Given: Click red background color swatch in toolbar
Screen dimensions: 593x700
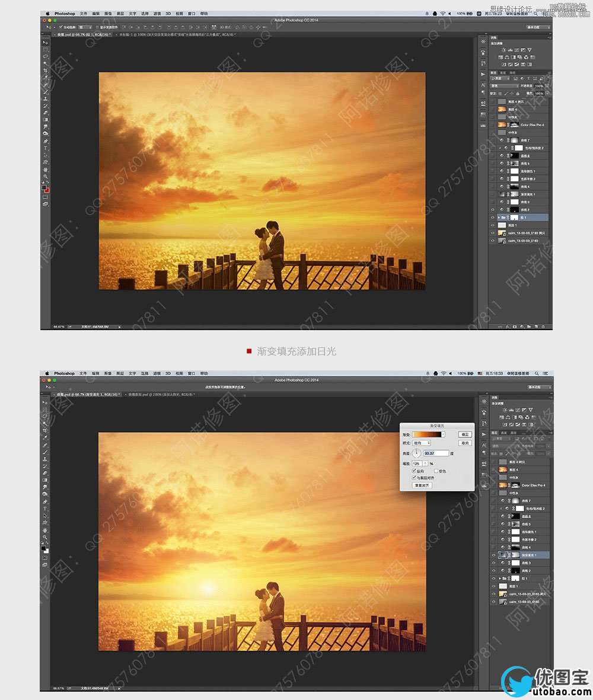Looking at the screenshot, I should tap(47, 191).
